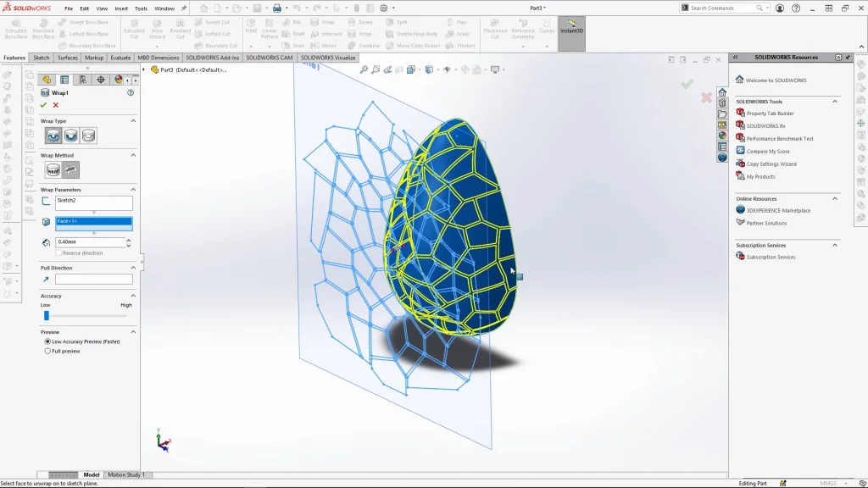Choose the Scribe wrap type icon
This screenshot has width=868, height=488.
(88, 136)
